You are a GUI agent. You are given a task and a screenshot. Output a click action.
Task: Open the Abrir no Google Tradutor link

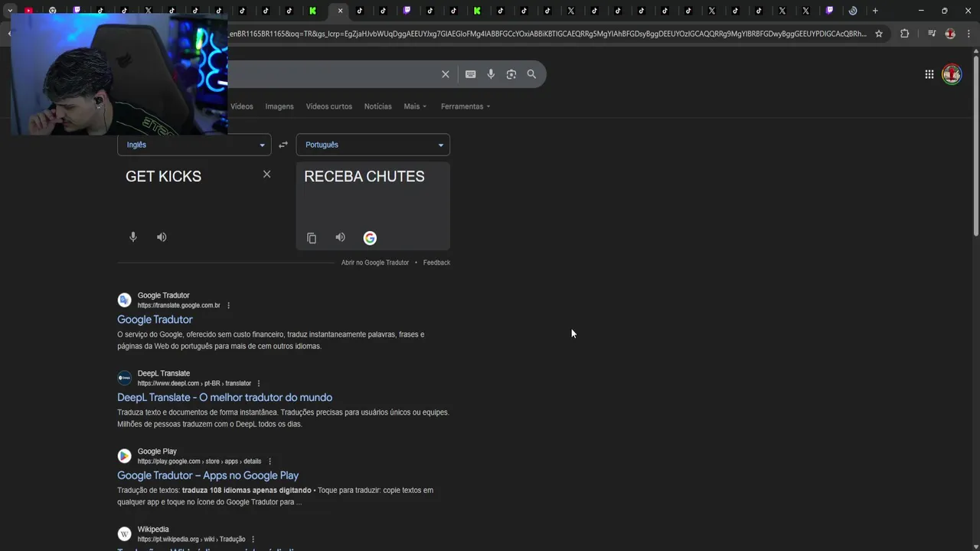click(375, 262)
